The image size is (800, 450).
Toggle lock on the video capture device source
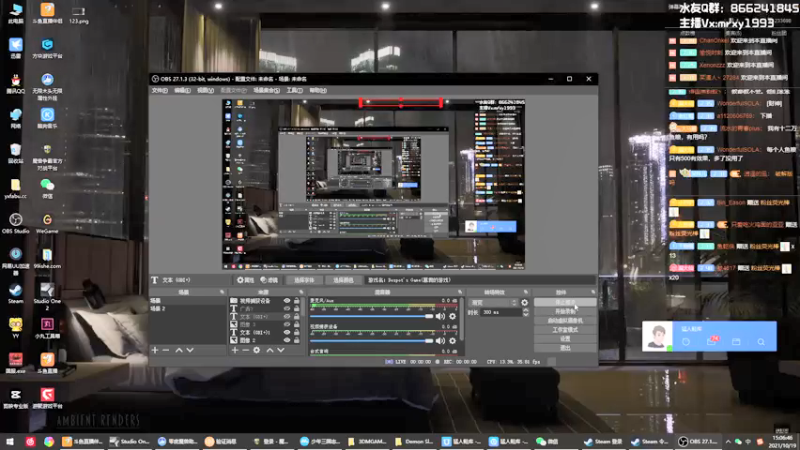coord(296,301)
